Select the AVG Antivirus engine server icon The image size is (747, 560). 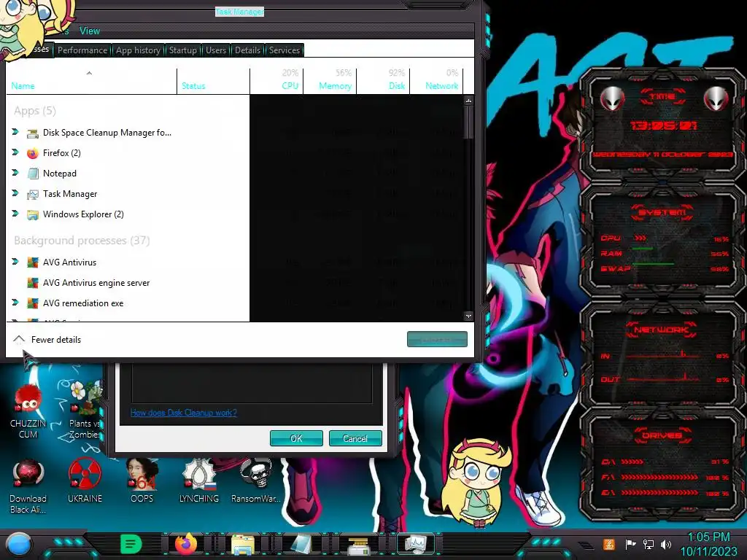32,283
